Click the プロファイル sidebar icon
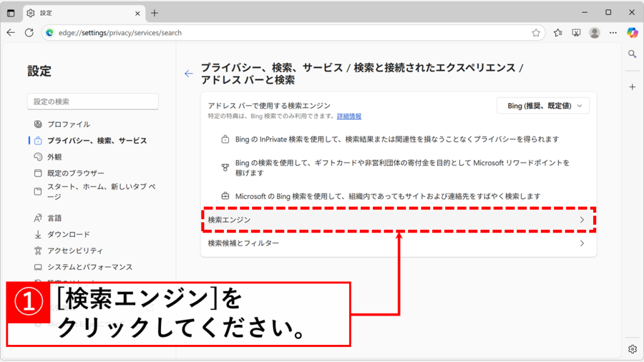This screenshot has width=644, height=362. point(38,124)
